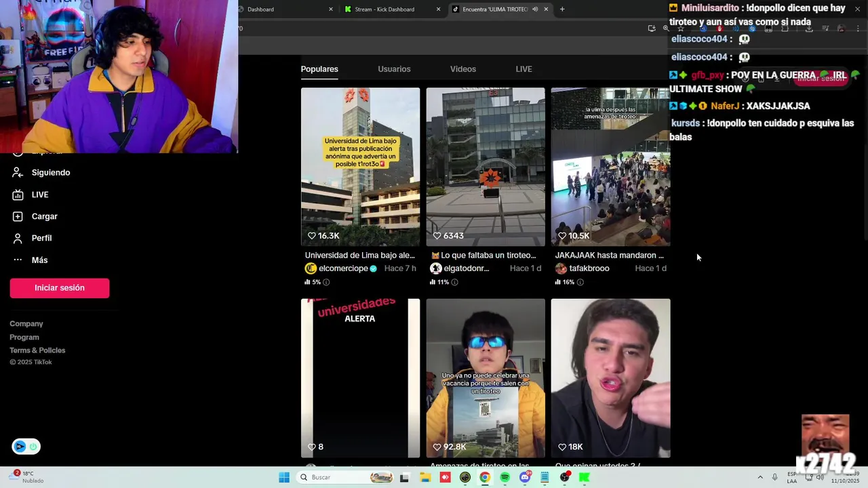Click the tafakbrooo username
The image size is (868, 488).
tap(589, 268)
